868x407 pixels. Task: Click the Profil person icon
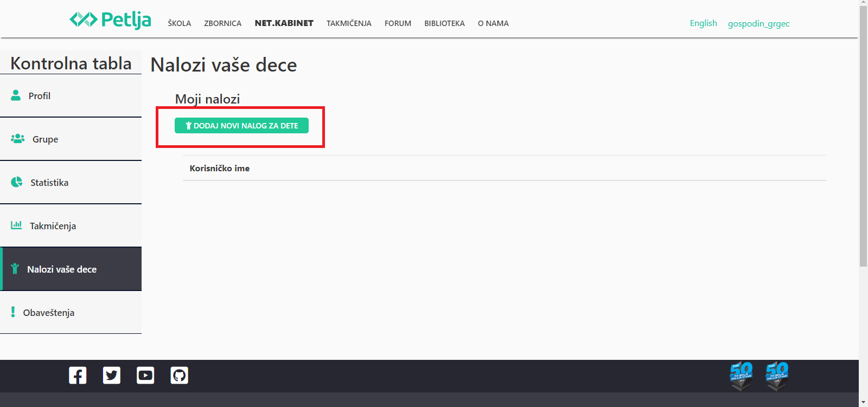pos(16,95)
